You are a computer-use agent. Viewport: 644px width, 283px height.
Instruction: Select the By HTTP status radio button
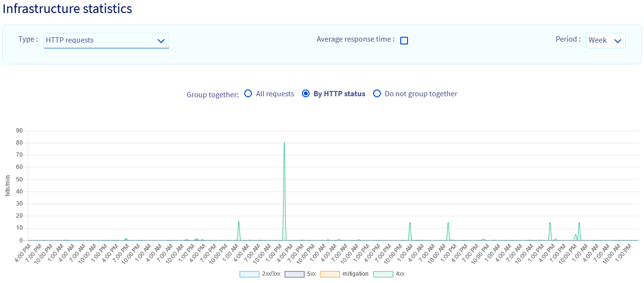coord(306,94)
